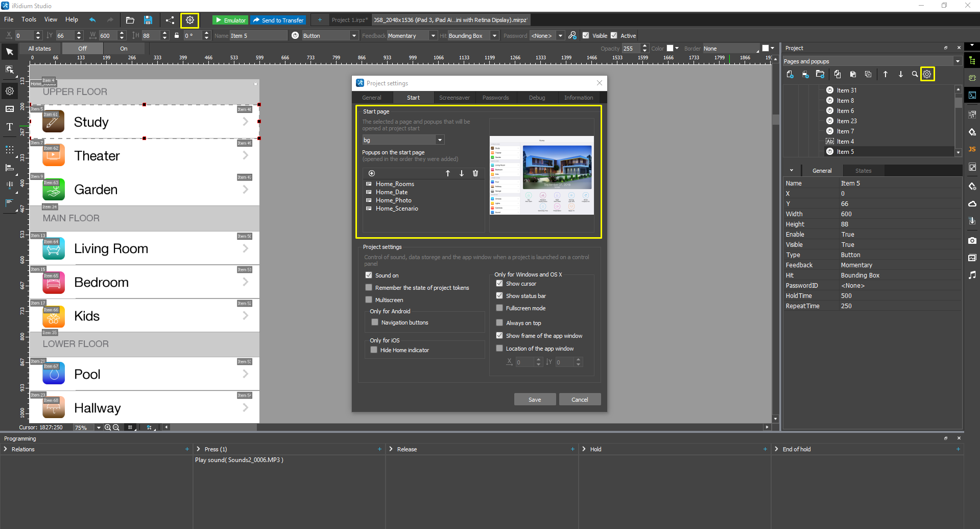The height and width of the screenshot is (529, 980).
Task: Open the Pages and popups dropdown
Action: (958, 61)
